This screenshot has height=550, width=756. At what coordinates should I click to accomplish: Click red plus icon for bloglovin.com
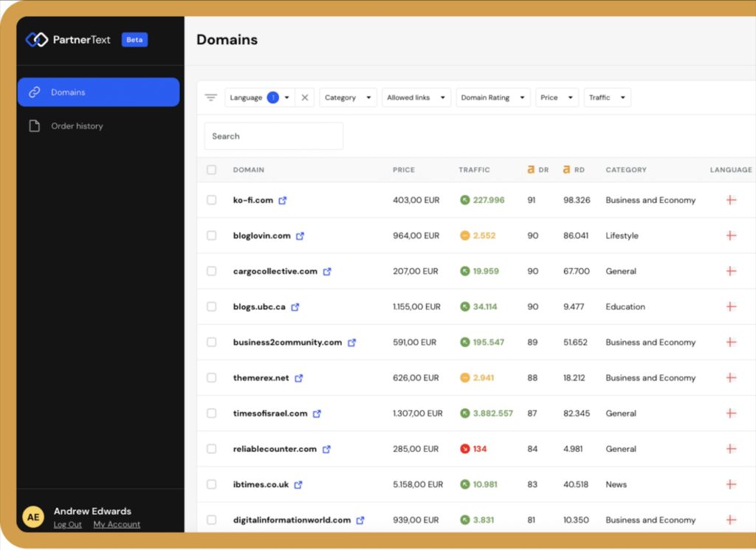(732, 236)
